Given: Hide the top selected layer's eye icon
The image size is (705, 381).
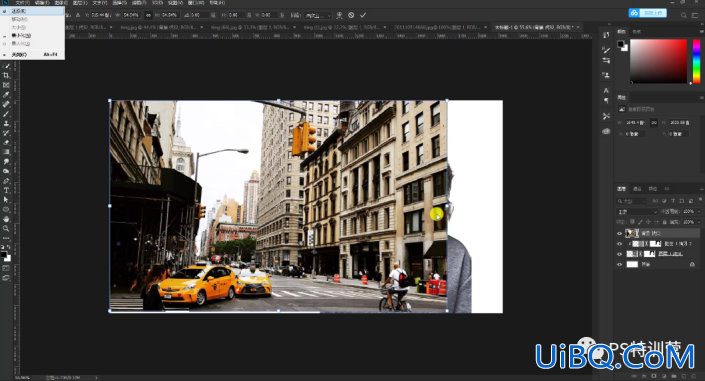Looking at the screenshot, I should point(620,233).
